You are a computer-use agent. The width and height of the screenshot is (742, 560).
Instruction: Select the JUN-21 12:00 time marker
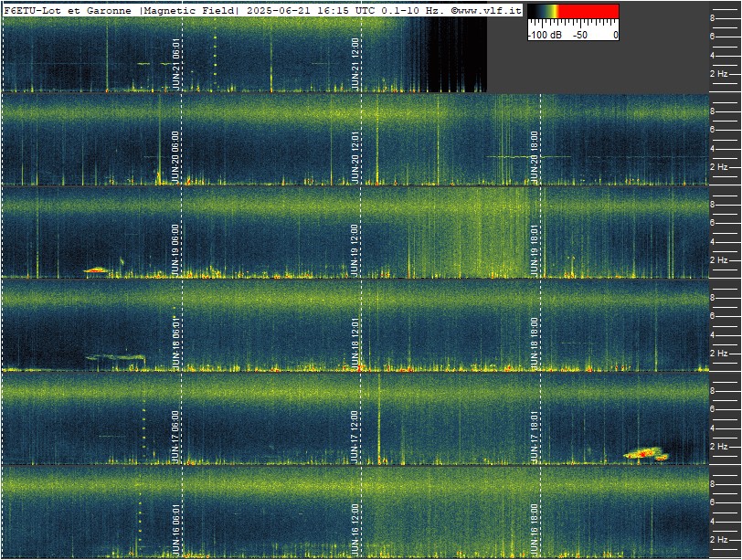[355, 64]
